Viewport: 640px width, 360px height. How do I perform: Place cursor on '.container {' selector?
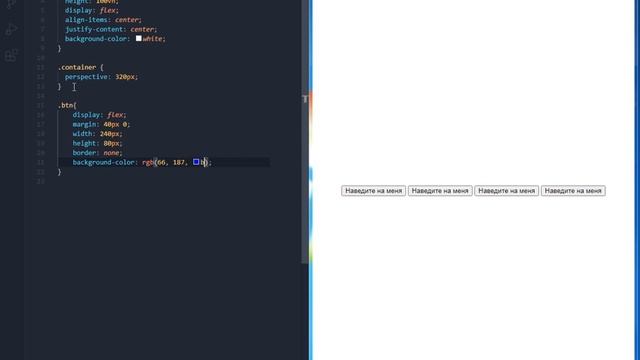[81, 67]
